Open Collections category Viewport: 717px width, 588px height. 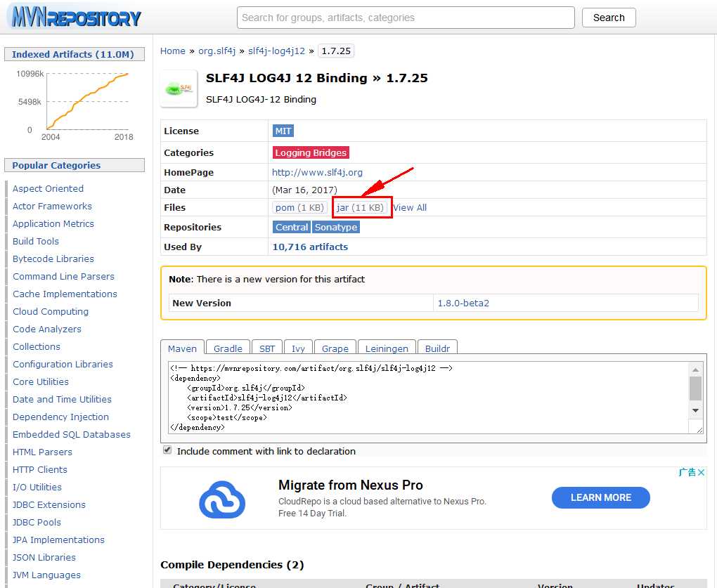(36, 346)
